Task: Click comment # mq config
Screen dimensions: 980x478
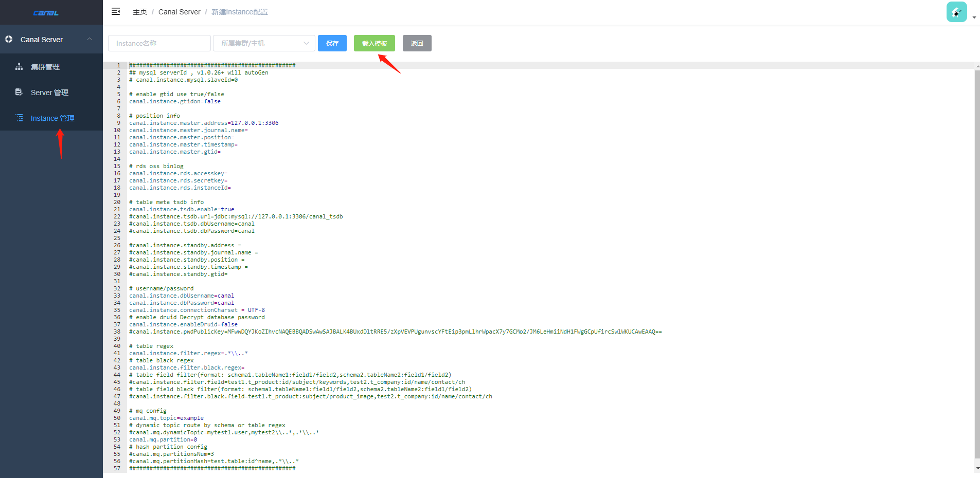Action: (x=148, y=411)
